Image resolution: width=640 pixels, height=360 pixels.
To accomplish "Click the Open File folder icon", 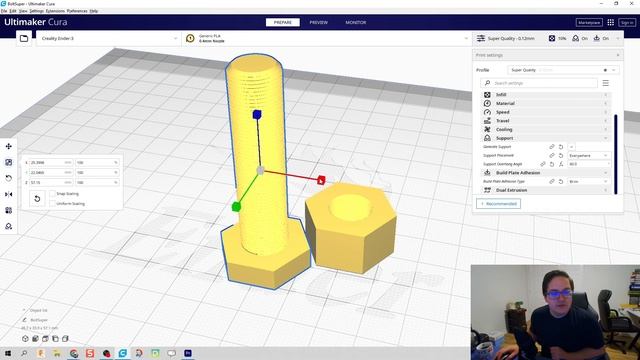I will (x=24, y=38).
